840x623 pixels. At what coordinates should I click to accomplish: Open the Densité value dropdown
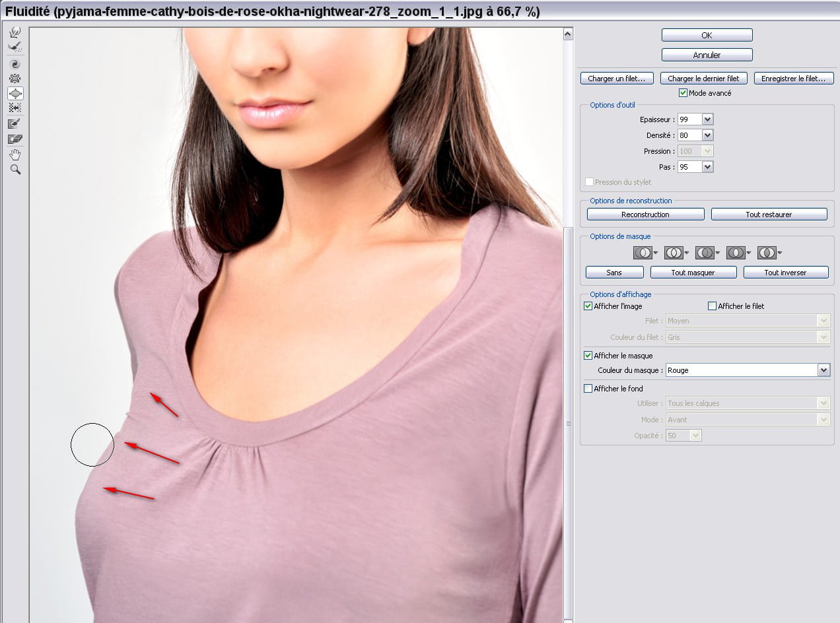(708, 135)
